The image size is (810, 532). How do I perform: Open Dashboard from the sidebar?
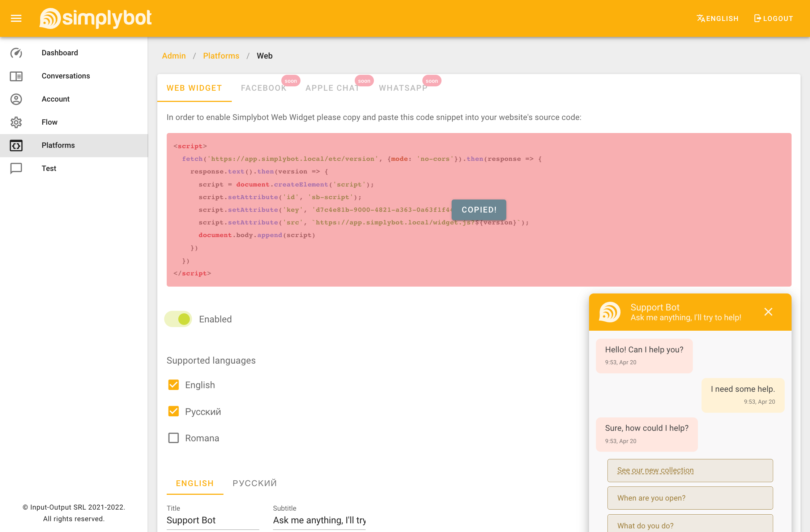[x=74, y=53]
